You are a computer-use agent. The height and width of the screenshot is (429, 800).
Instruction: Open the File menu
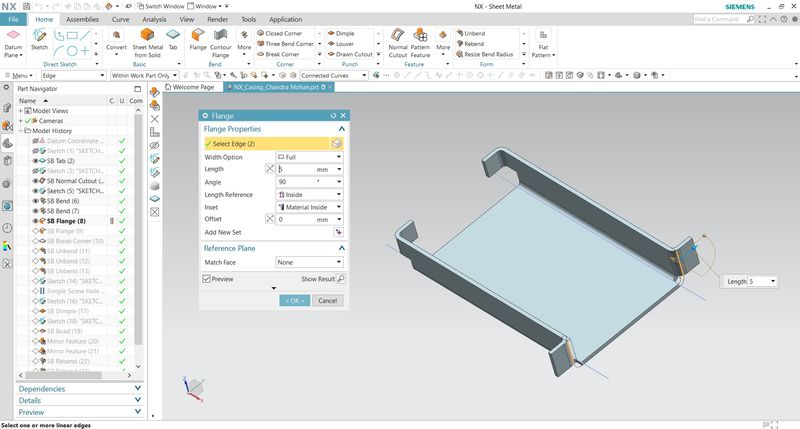tap(13, 19)
